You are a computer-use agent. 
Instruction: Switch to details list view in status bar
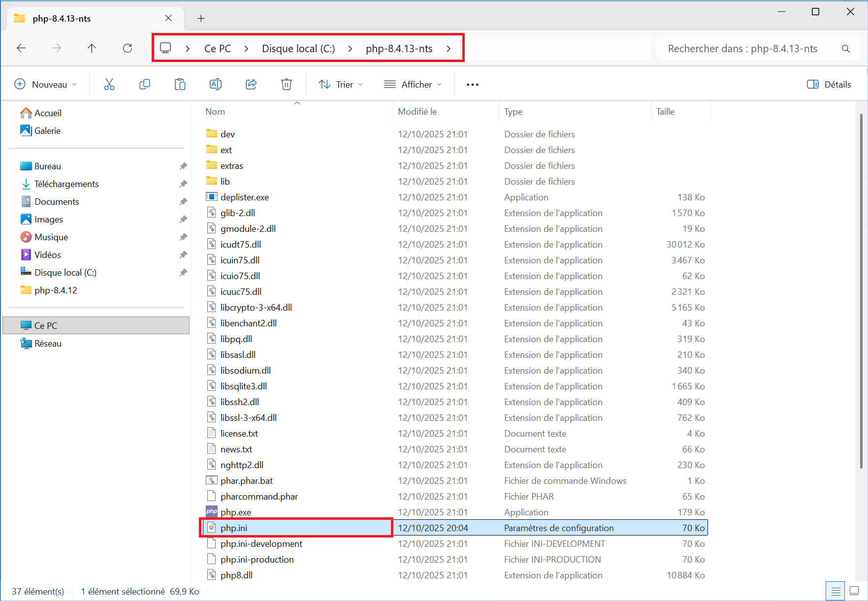point(836,591)
